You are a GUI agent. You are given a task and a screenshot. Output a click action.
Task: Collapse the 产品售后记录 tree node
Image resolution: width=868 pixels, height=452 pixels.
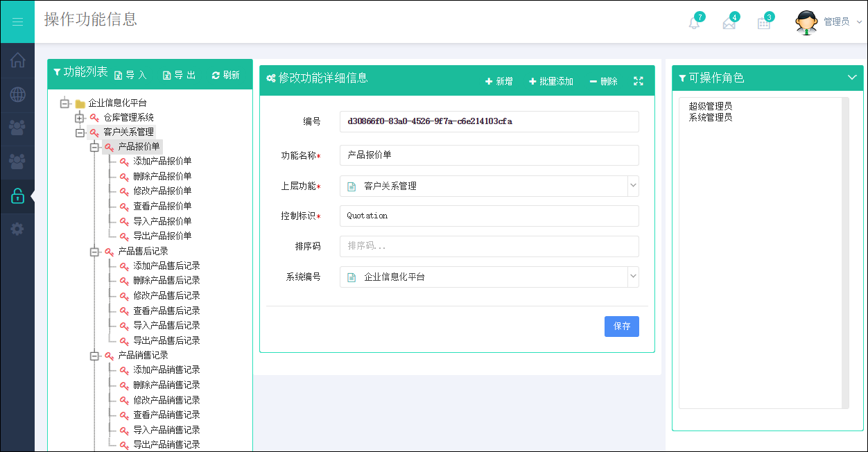click(94, 252)
